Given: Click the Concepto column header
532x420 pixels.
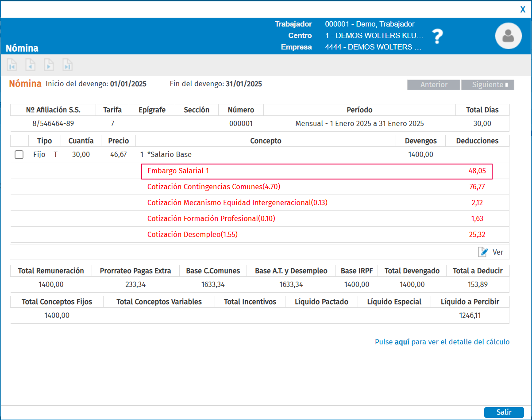Looking at the screenshot, I should tap(266, 141).
